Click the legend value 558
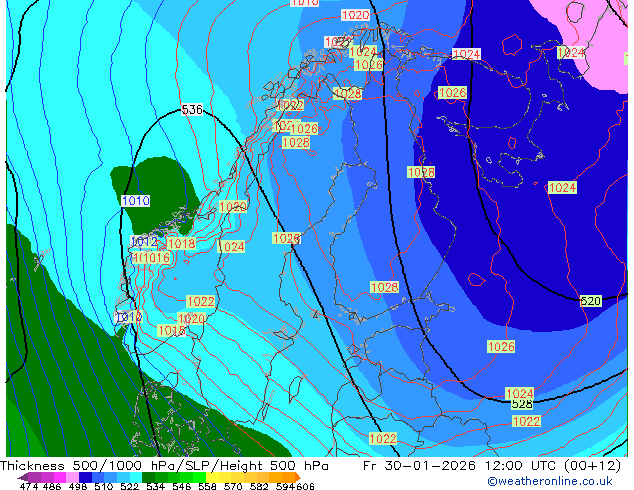Viewport: 634px width, 490px height. pyautogui.click(x=207, y=486)
